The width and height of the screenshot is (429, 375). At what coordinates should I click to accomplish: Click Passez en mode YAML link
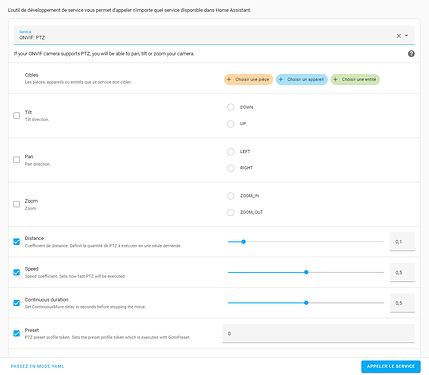37,366
